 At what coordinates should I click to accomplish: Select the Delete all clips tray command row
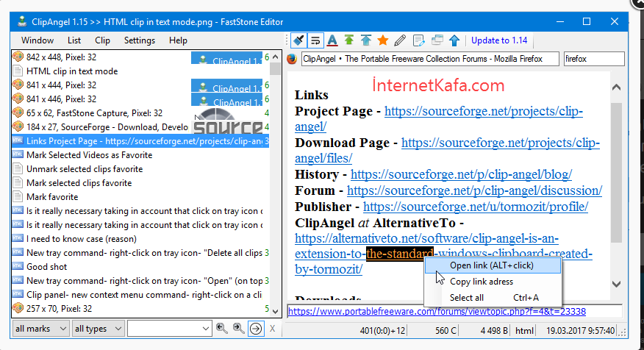(x=140, y=253)
